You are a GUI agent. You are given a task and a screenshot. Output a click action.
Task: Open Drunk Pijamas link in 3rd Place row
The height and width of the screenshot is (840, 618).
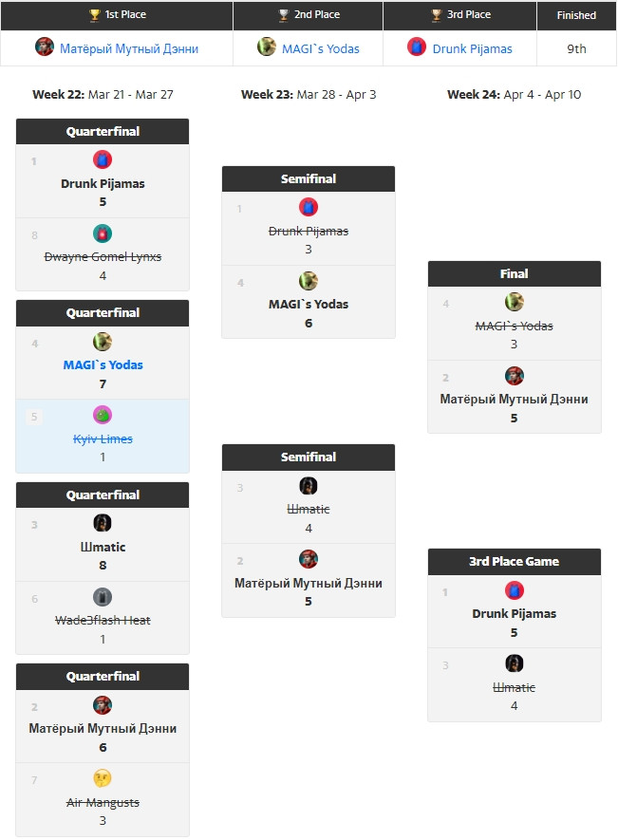[x=472, y=48]
